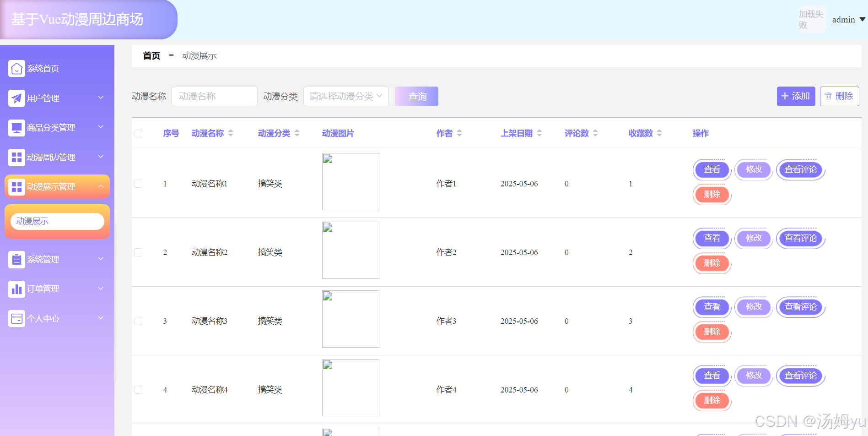
Task: Toggle the select-all checkbox in table header
Action: point(139,133)
